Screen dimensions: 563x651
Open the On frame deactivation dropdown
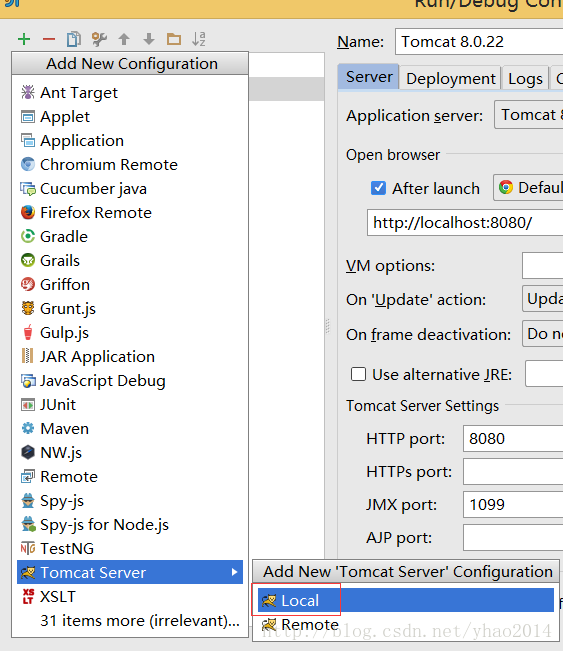542,333
